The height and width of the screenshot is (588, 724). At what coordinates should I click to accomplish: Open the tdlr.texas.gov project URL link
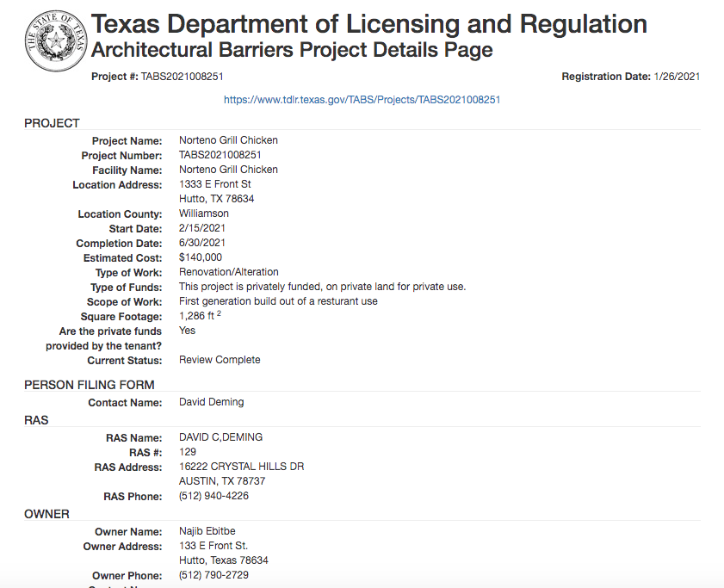[362, 100]
